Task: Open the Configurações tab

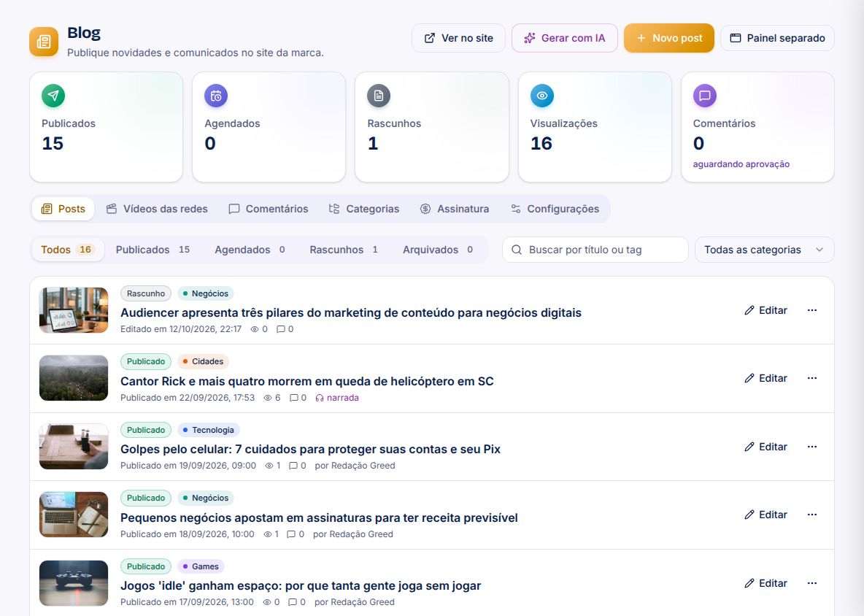Action: [x=555, y=209]
